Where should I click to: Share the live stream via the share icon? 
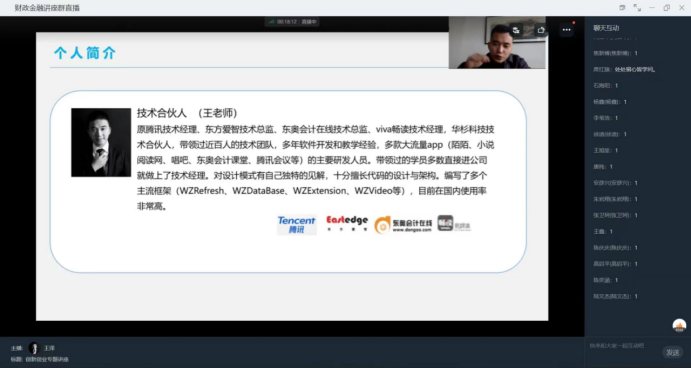pos(541,30)
